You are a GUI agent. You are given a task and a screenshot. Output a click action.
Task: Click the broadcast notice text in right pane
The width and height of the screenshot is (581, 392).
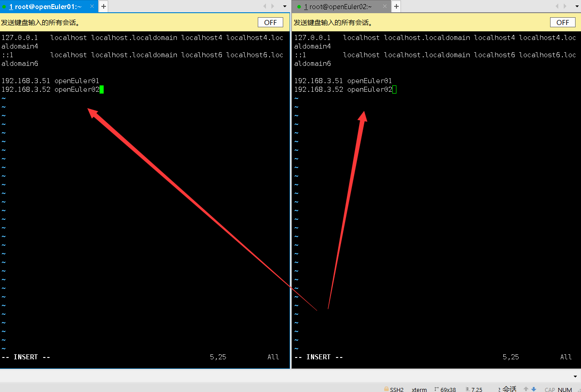(x=333, y=23)
